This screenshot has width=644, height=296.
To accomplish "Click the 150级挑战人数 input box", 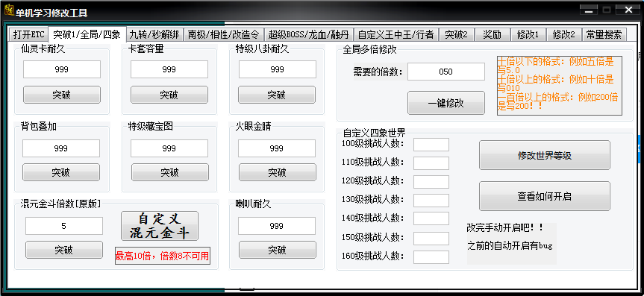I will pos(431,239).
